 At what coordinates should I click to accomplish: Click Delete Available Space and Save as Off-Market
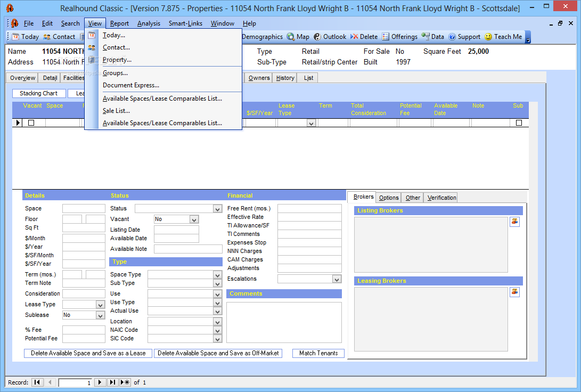tap(218, 353)
